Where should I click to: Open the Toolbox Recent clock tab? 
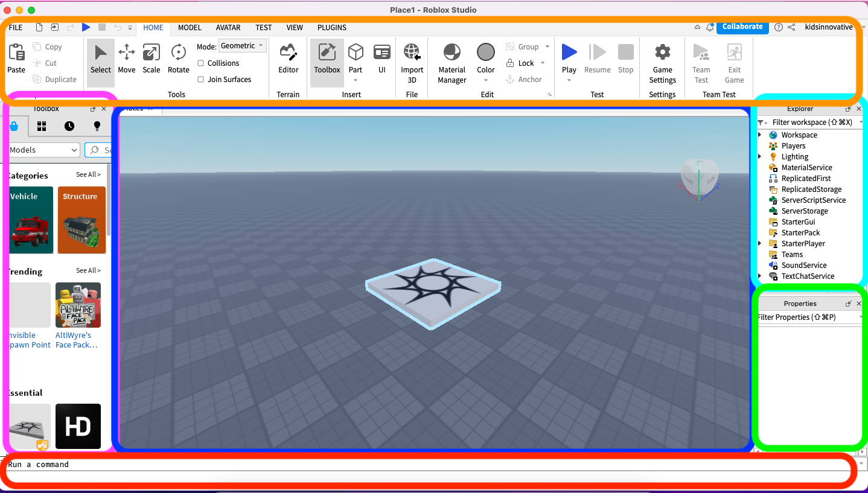pos(69,126)
